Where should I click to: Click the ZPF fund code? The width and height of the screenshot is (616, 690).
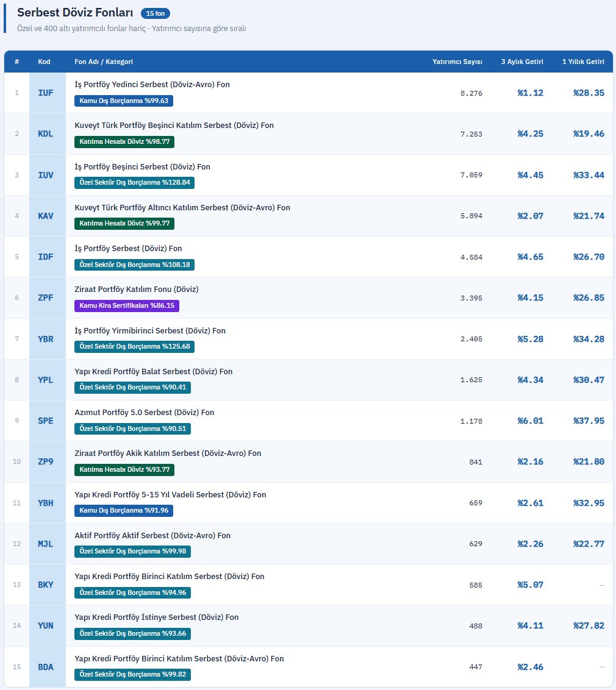click(45, 298)
